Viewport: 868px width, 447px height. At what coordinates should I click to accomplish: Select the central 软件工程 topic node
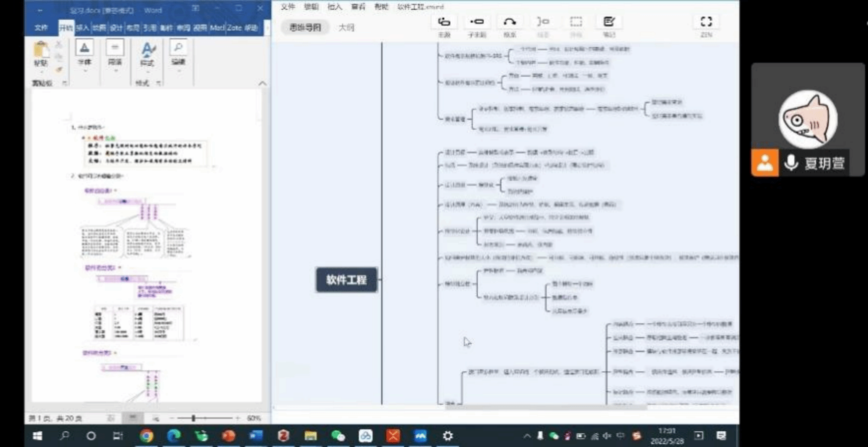347,280
